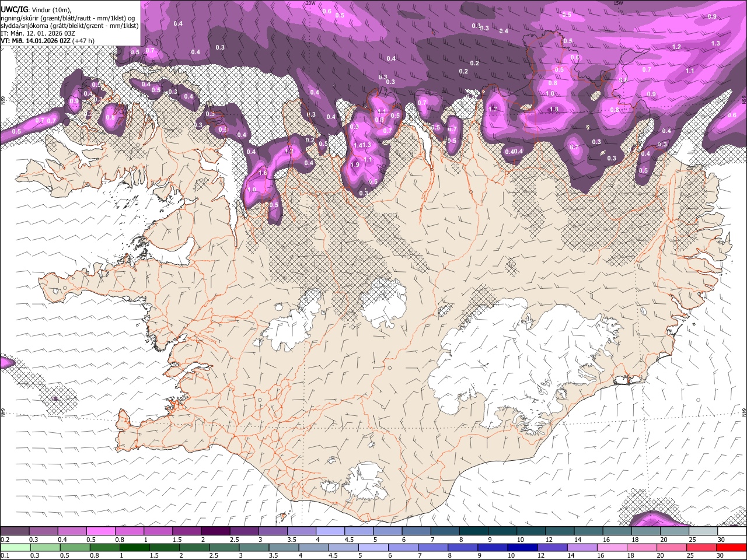Pick the light pink 16–18 rain legend swatch
This screenshot has width=747, height=560.
coord(612,548)
